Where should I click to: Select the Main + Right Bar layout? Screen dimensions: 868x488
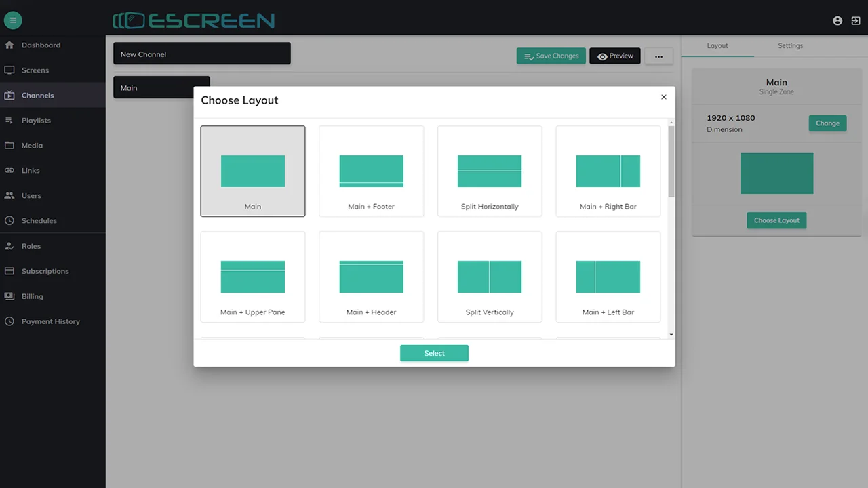point(608,171)
